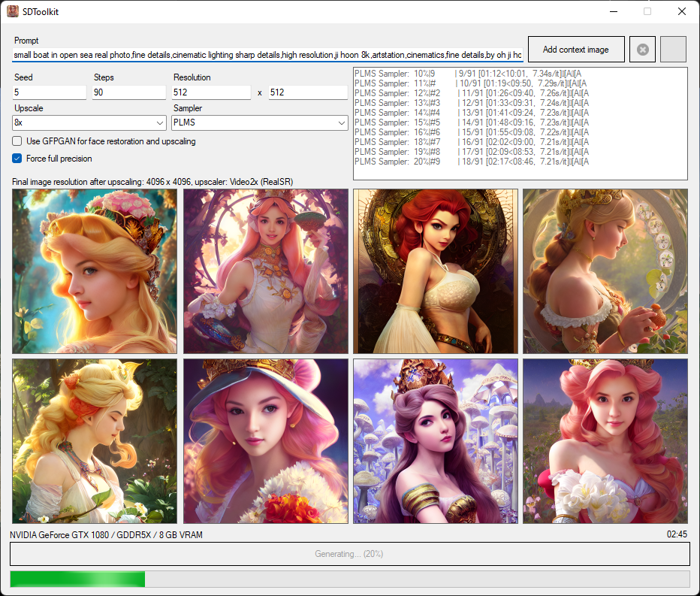Click the NVIDIA GeForce GTX 1080 status text
700x596 pixels.
click(106, 535)
